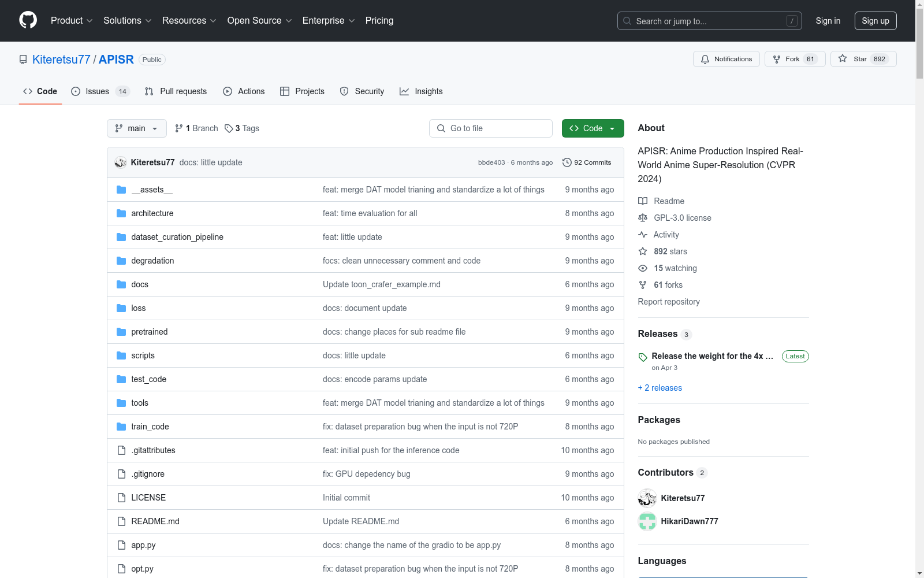The width and height of the screenshot is (924, 578).
Task: Open the scripts folder
Action: [143, 355]
